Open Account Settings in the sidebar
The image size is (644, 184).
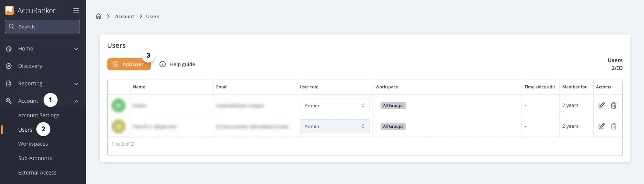[x=39, y=115]
